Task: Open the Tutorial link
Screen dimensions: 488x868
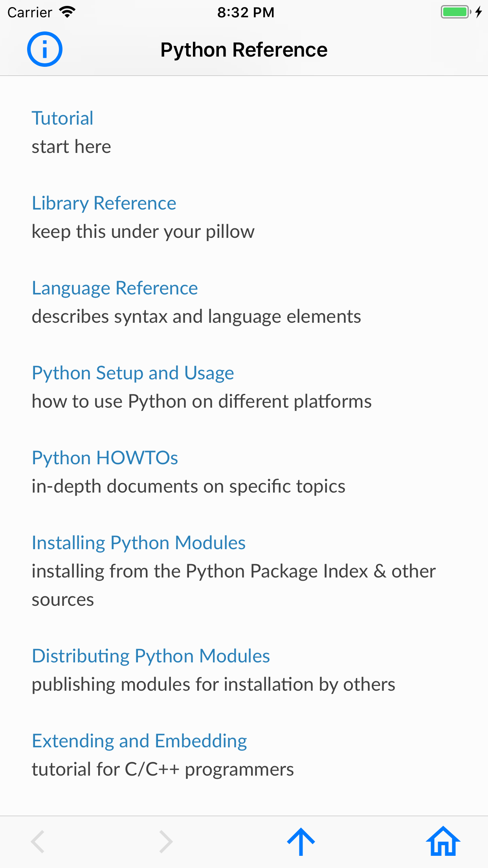Action: (62, 118)
